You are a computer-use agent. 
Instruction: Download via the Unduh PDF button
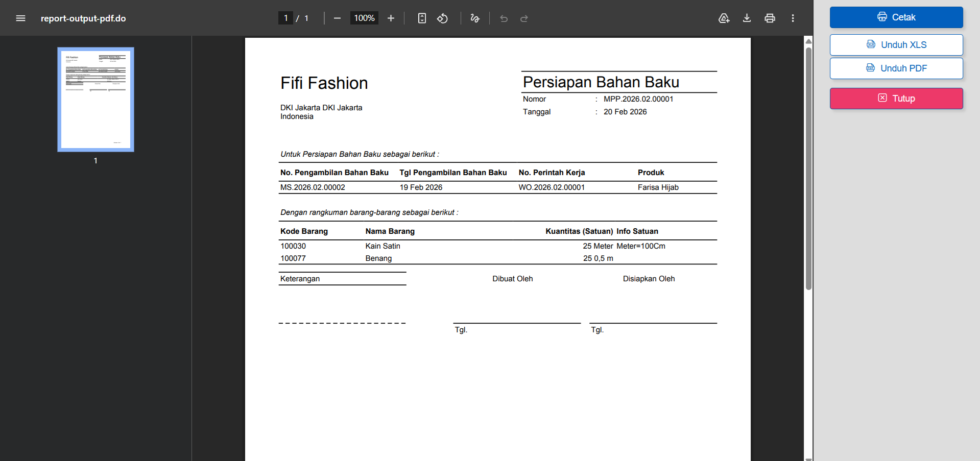click(896, 68)
